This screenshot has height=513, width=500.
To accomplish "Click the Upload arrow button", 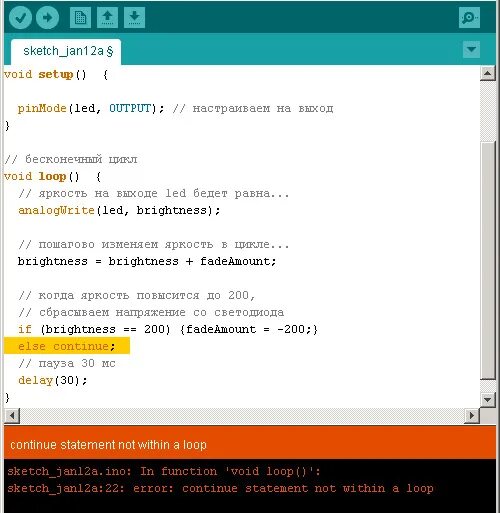I will [47, 17].
